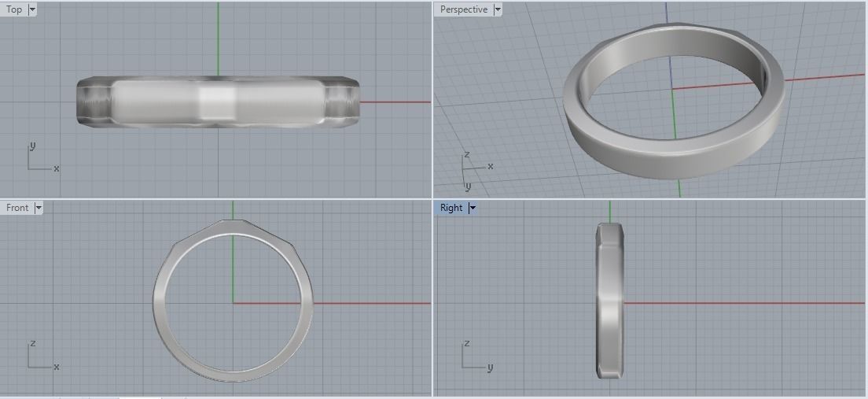868x399 pixels.
Task: Activate the Front viewport title label
Action: click(17, 208)
